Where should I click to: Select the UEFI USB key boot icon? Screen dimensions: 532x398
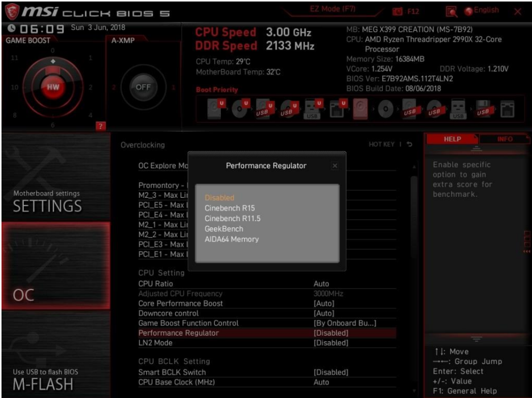click(313, 109)
